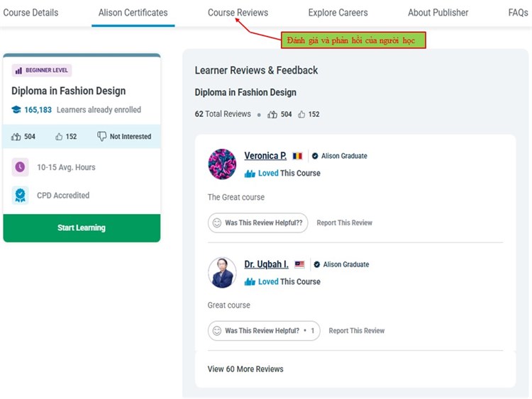
Task: Open Dr. Uqbah I.'s profile photo
Action: tap(222, 272)
